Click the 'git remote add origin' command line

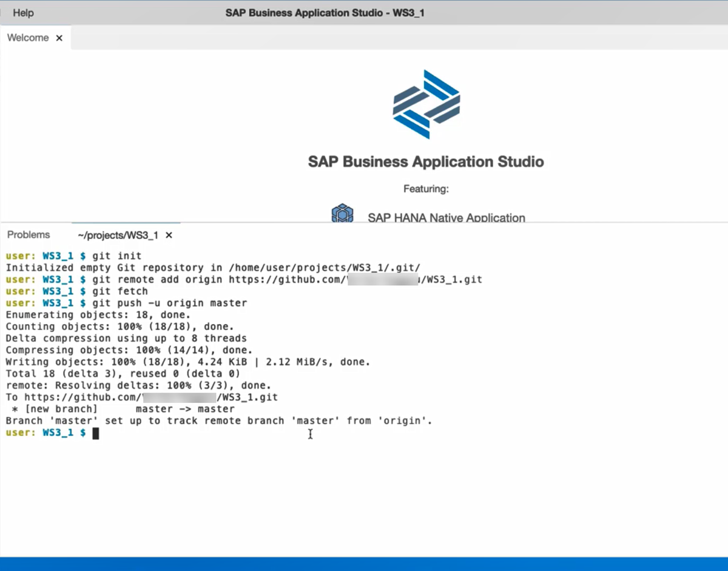pyautogui.click(x=243, y=280)
